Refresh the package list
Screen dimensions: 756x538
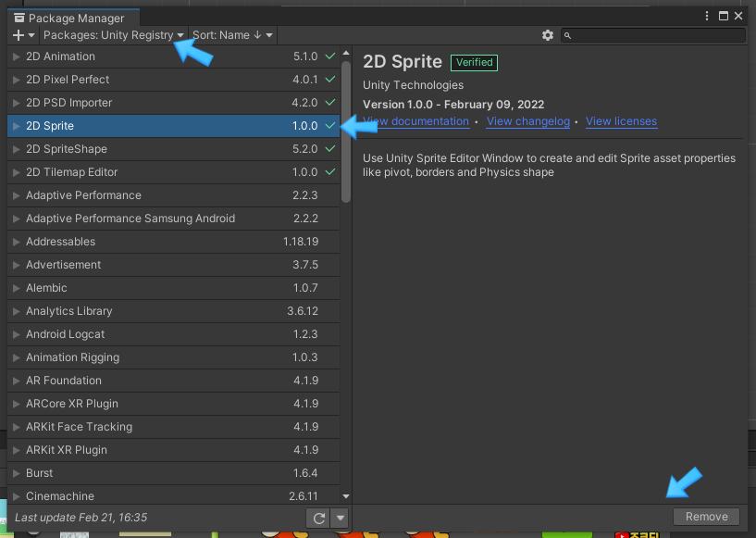pyautogui.click(x=318, y=519)
